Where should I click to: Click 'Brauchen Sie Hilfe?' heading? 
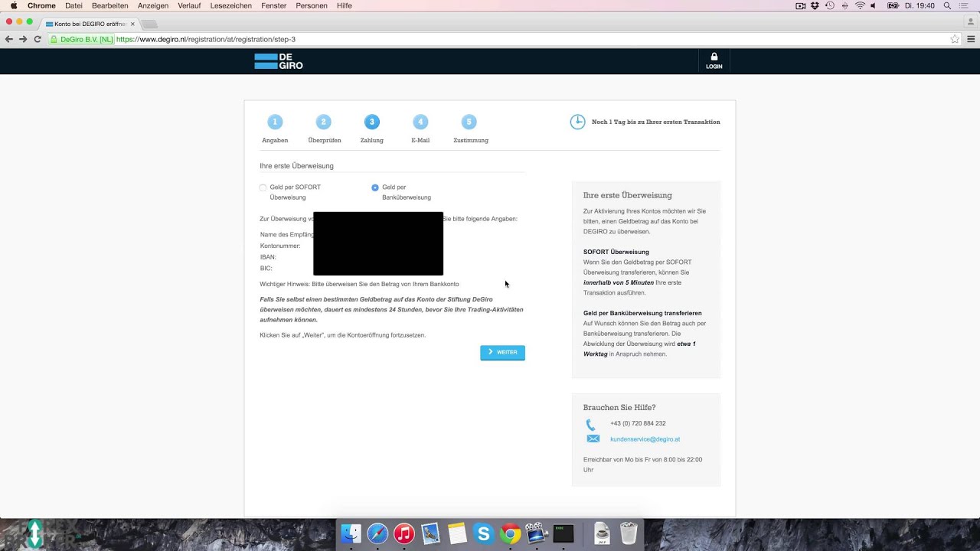pos(619,407)
